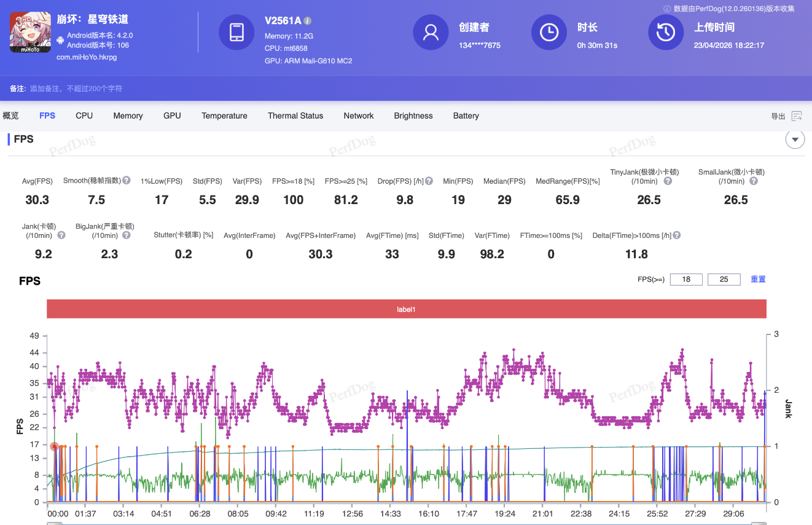The height and width of the screenshot is (525, 812).
Task: Click help icon next to Smooth(稳帧指数)
Action: pyautogui.click(x=127, y=181)
